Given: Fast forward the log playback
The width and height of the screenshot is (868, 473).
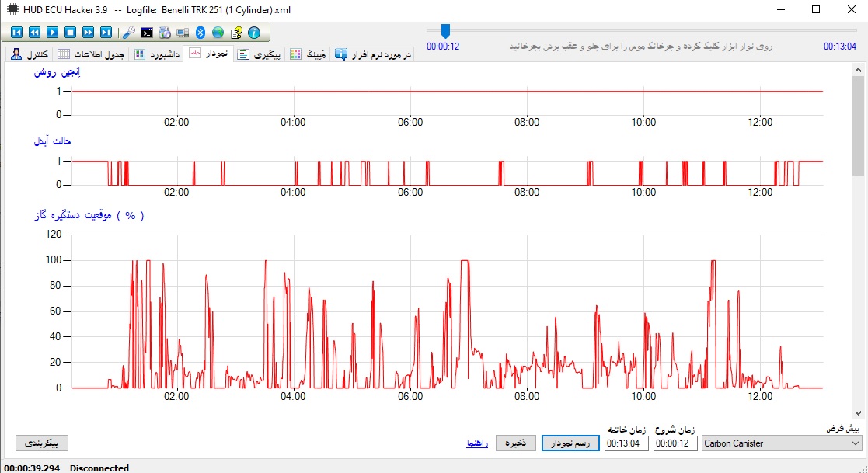Looking at the screenshot, I should click(x=88, y=33).
